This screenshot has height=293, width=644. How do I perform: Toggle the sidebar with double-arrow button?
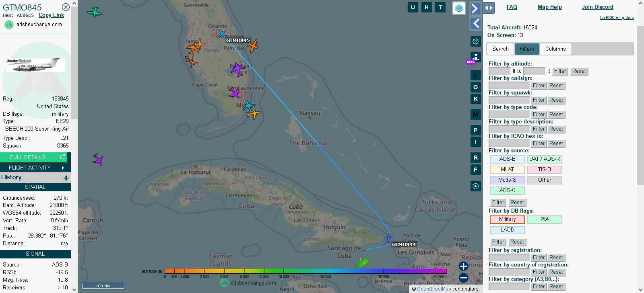(x=489, y=8)
